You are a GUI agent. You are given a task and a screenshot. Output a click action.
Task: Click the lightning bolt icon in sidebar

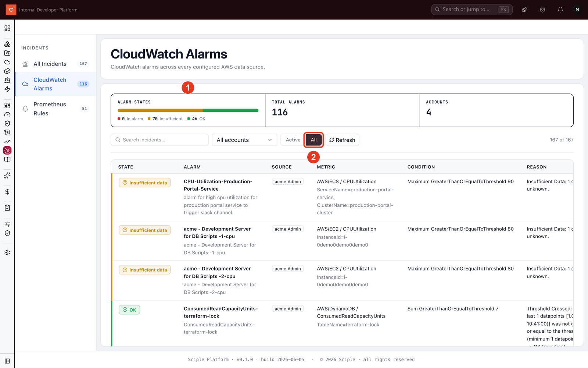click(7, 89)
